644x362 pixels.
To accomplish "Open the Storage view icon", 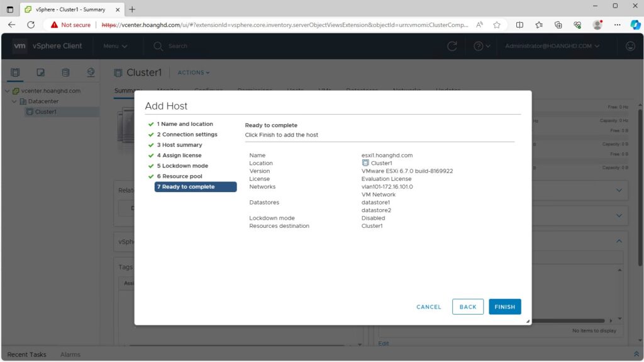I will (65, 72).
